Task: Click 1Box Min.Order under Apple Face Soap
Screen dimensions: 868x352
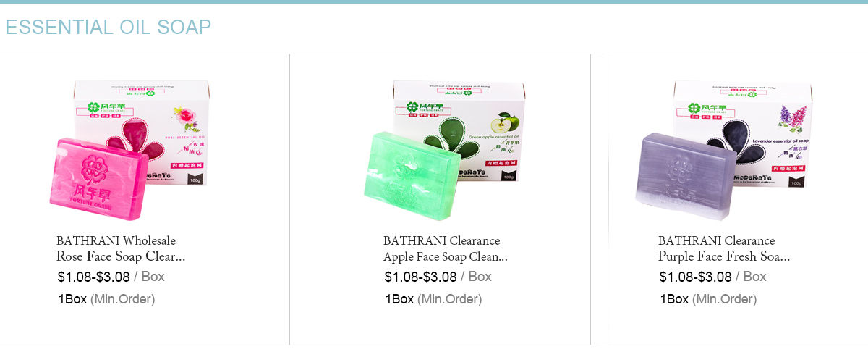Action: (x=433, y=299)
